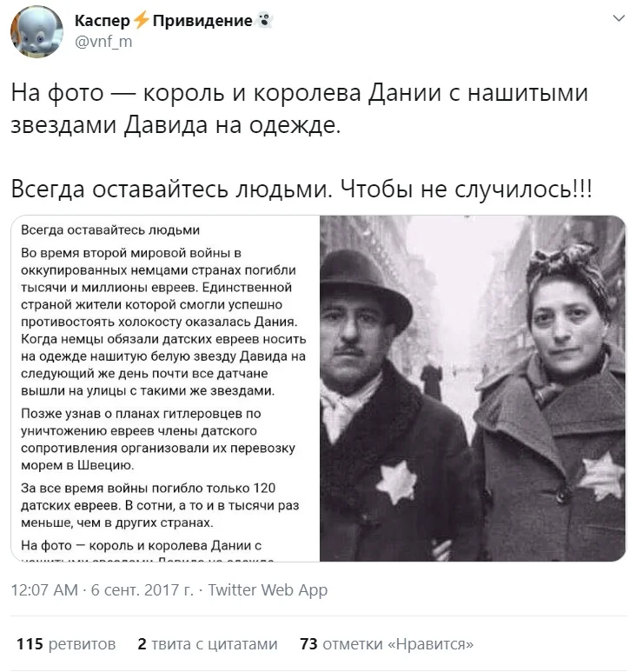Open the @vnf_m handle link

(103, 42)
